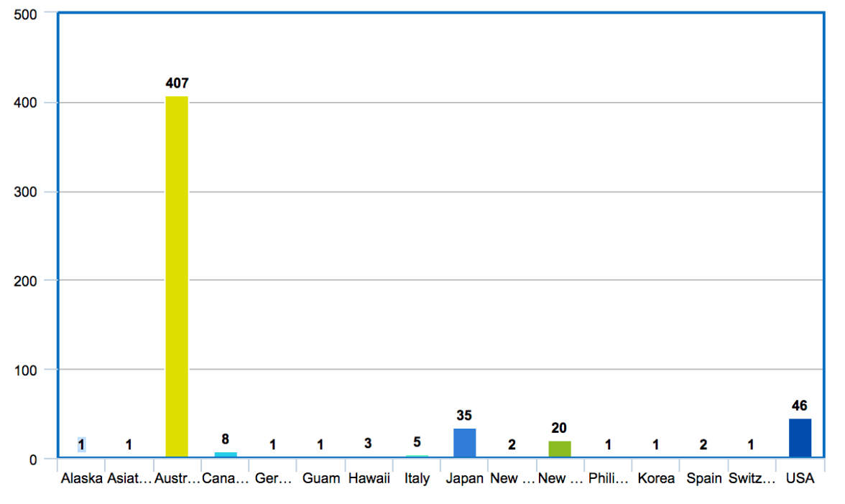The height and width of the screenshot is (504, 845).
Task: Select the green bar labeled 20
Action: 559,449
